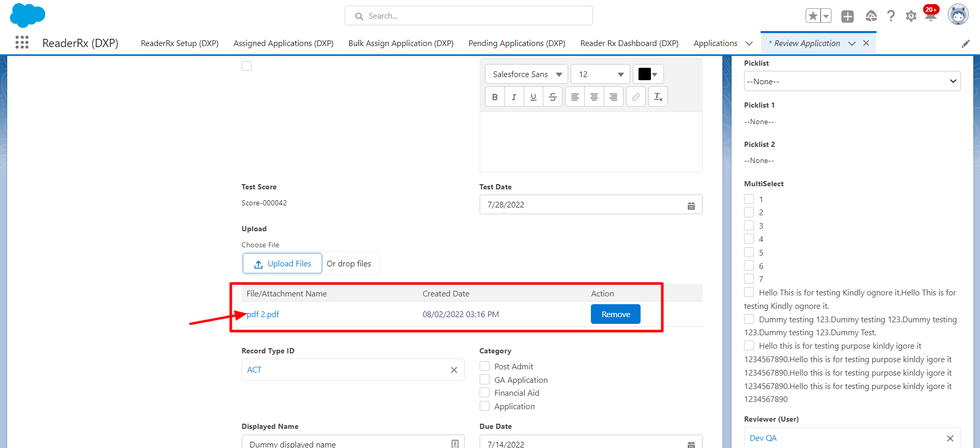The height and width of the screenshot is (448, 980).
Task: Check the Post Admit category
Action: [x=485, y=366]
